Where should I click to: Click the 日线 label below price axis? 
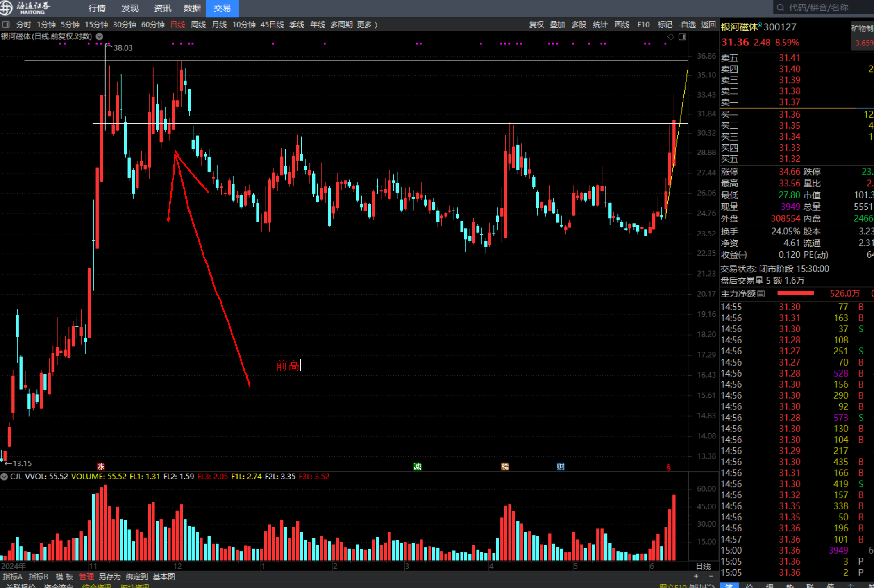tap(704, 566)
